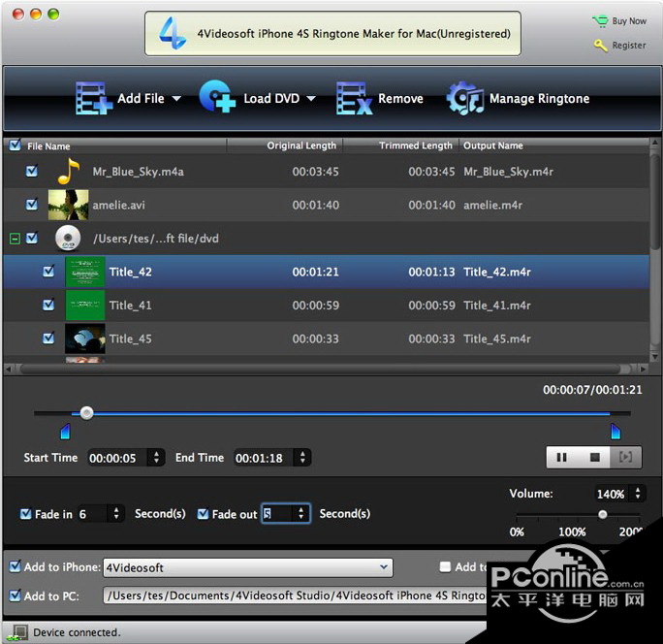Disable the Fade in checkbox
Viewport: 663px width, 644px height.
click(26, 514)
